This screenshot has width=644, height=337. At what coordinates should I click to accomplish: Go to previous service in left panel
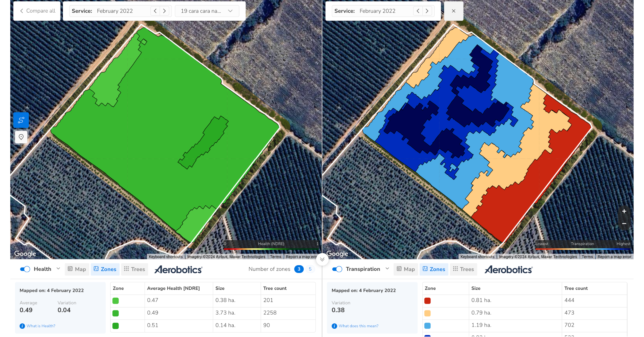pos(155,11)
